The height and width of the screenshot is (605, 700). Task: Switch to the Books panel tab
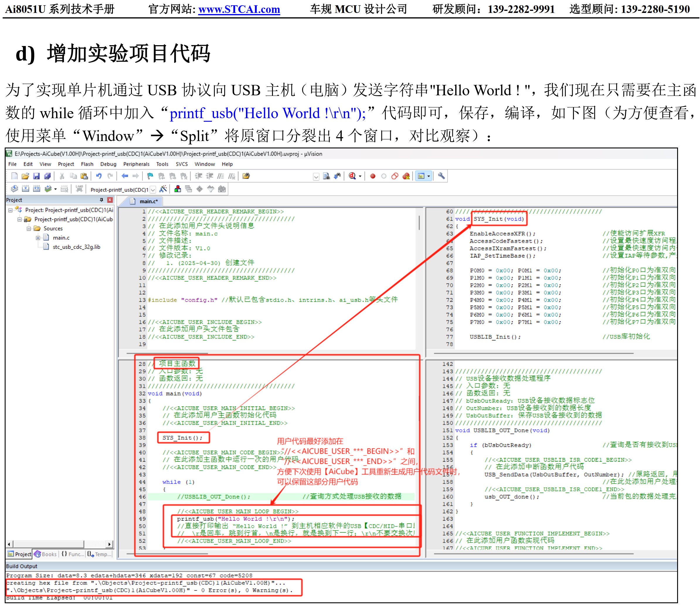pos(45,554)
